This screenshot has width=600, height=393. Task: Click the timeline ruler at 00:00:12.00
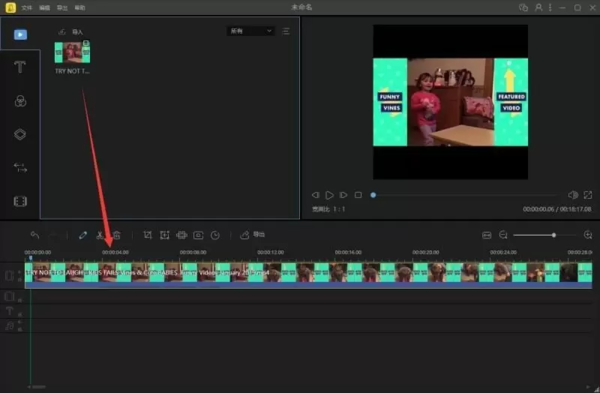[x=271, y=252]
